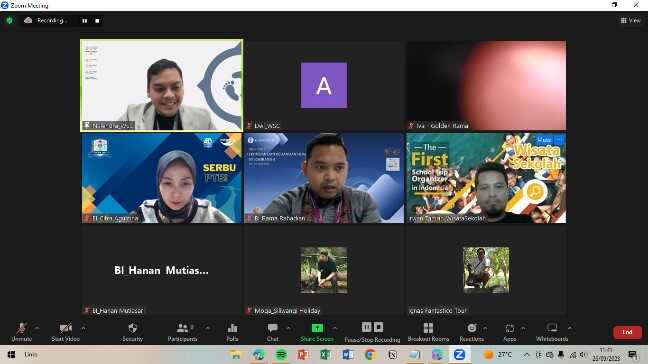Open Notion from the taskbar
The height and width of the screenshot is (364, 648).
click(393, 354)
